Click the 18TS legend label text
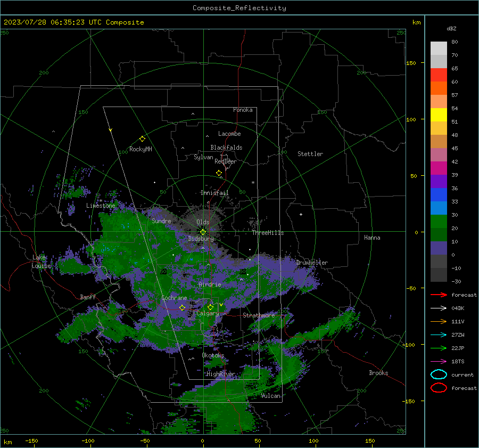Viewport: 479px width, 448px height. pos(458,362)
